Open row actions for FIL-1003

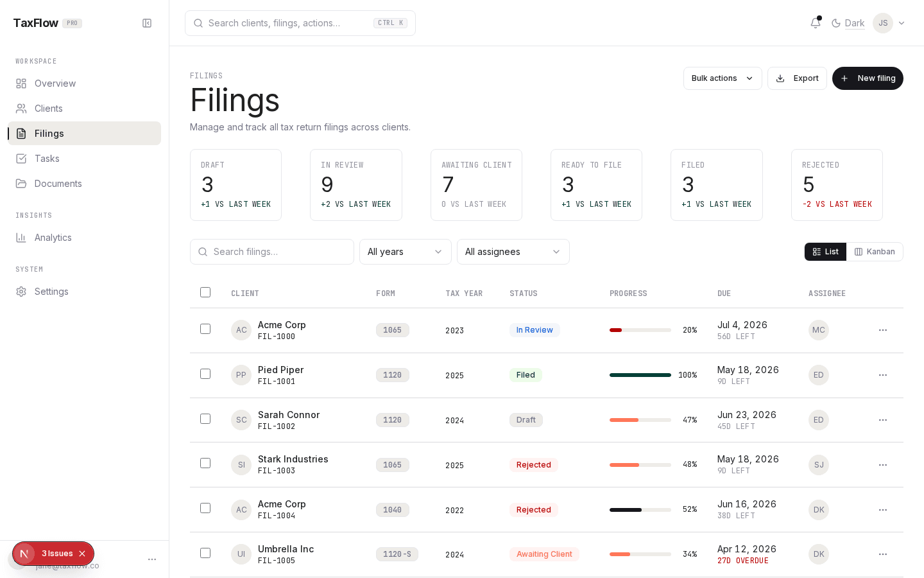tap(883, 465)
